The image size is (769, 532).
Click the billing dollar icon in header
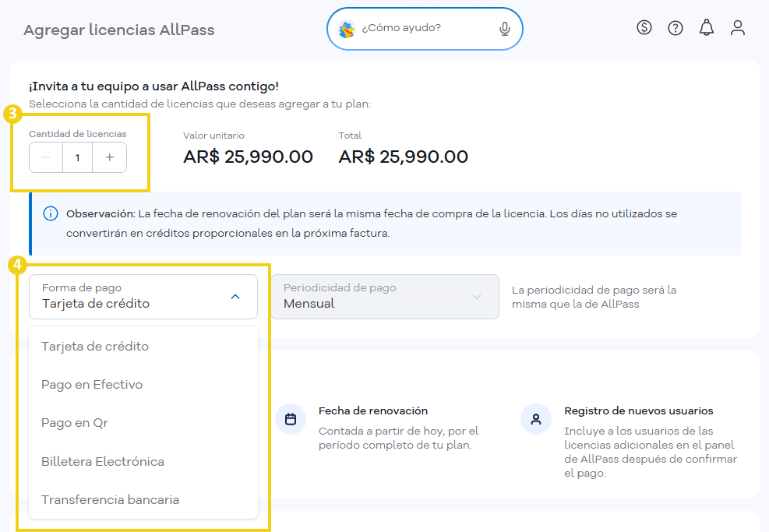point(644,27)
